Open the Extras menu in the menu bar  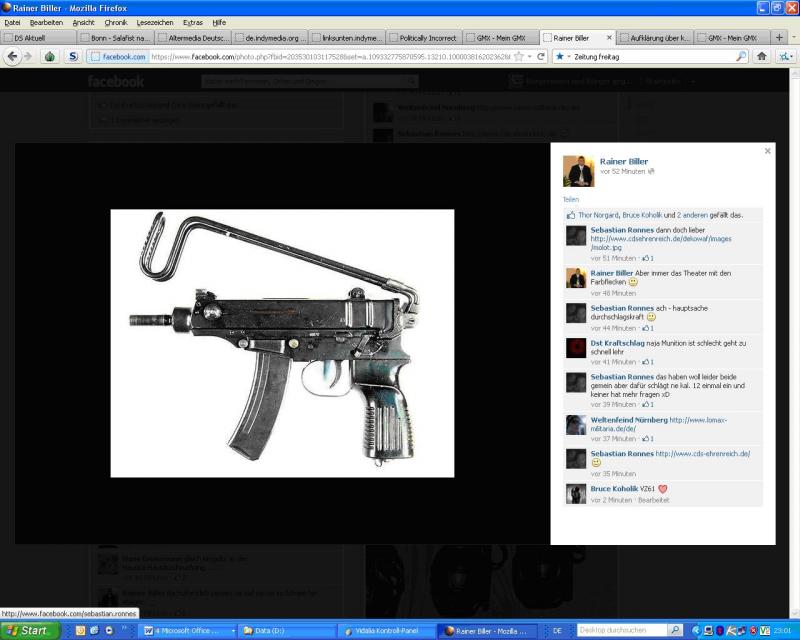point(193,22)
